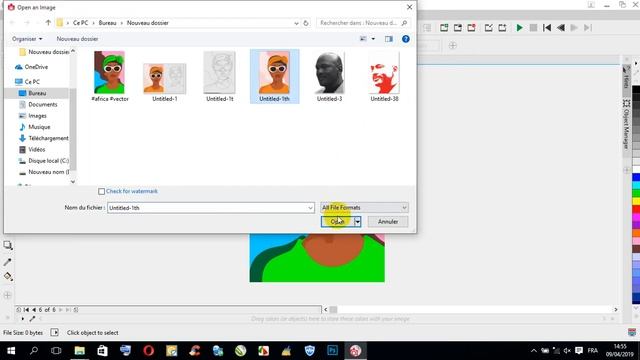The width and height of the screenshot is (640, 360).
Task: Pick the blue swatch in color palette
Action: point(636,177)
